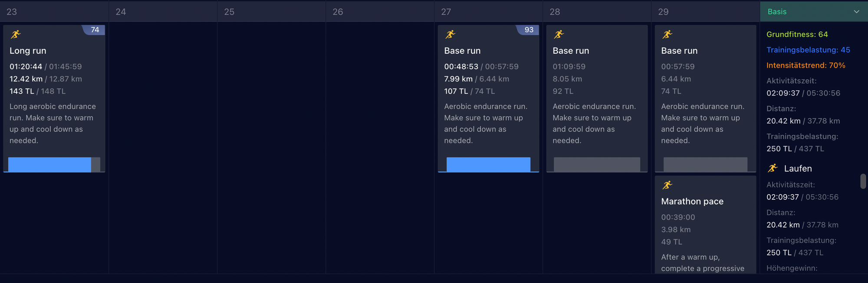Click the gray progress bar on day 28 run
This screenshot has height=283, width=868.
tap(597, 165)
